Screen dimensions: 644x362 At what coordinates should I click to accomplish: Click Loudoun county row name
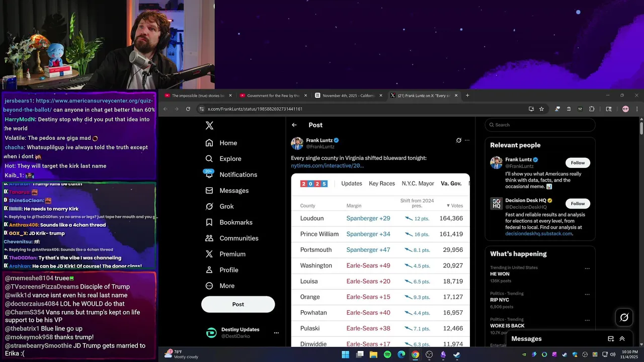[312, 218]
